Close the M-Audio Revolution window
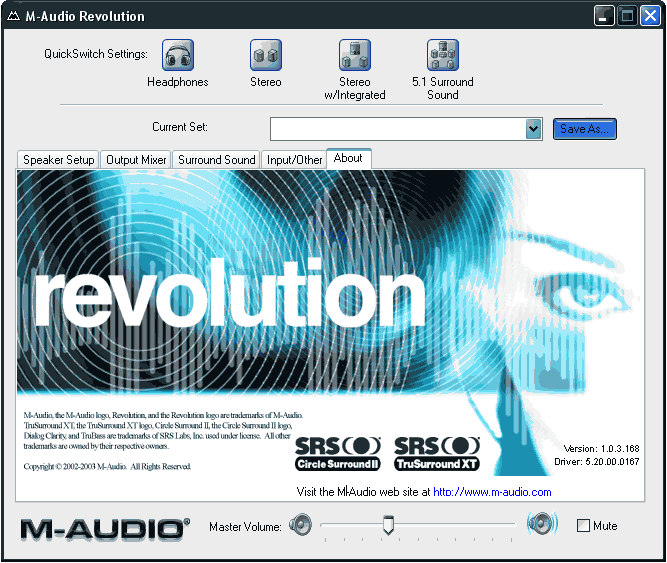Screen dimensions: 667x563 pos(650,16)
